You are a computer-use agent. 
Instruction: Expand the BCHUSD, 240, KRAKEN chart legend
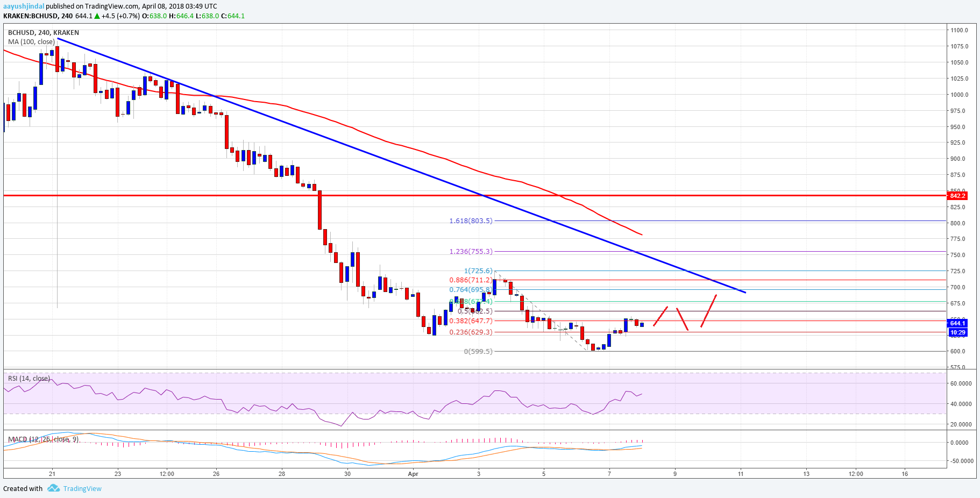[43, 32]
